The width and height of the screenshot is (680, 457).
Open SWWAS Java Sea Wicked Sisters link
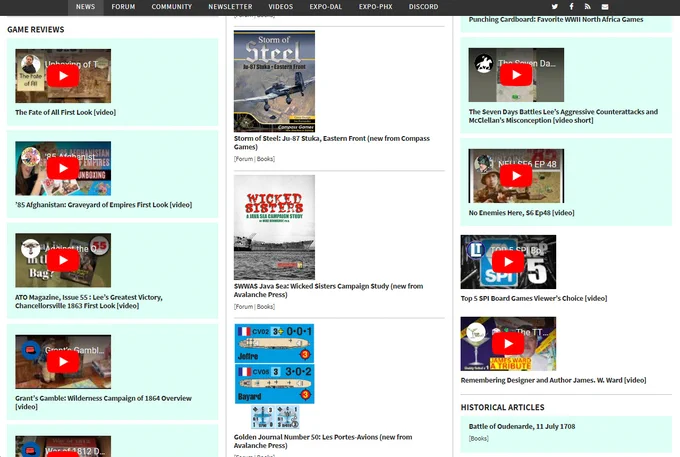pos(328,291)
